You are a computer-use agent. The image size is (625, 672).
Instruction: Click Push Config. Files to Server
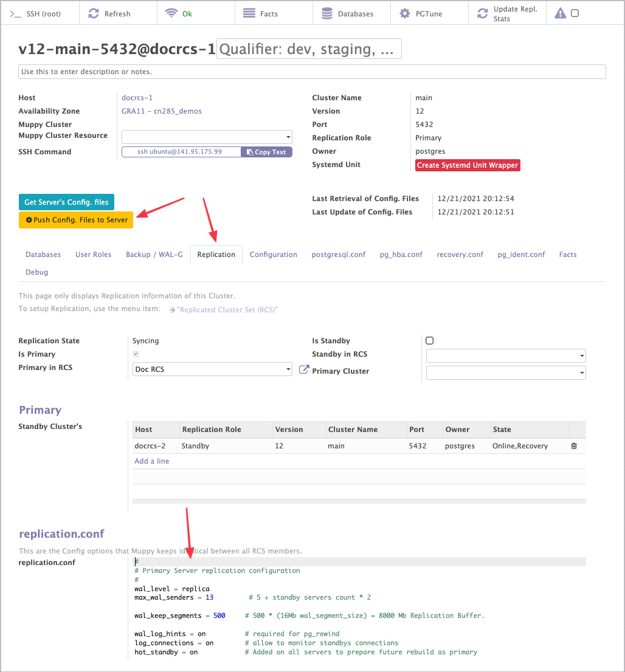(76, 220)
